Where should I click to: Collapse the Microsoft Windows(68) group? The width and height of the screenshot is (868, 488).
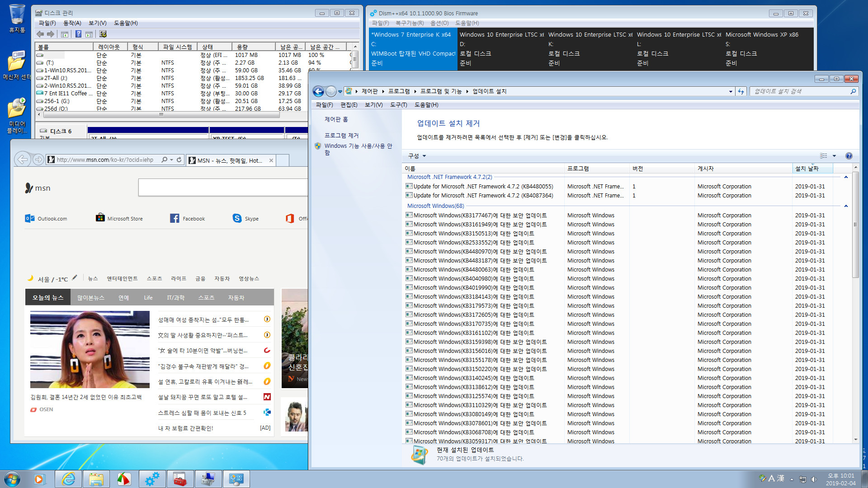tap(846, 206)
